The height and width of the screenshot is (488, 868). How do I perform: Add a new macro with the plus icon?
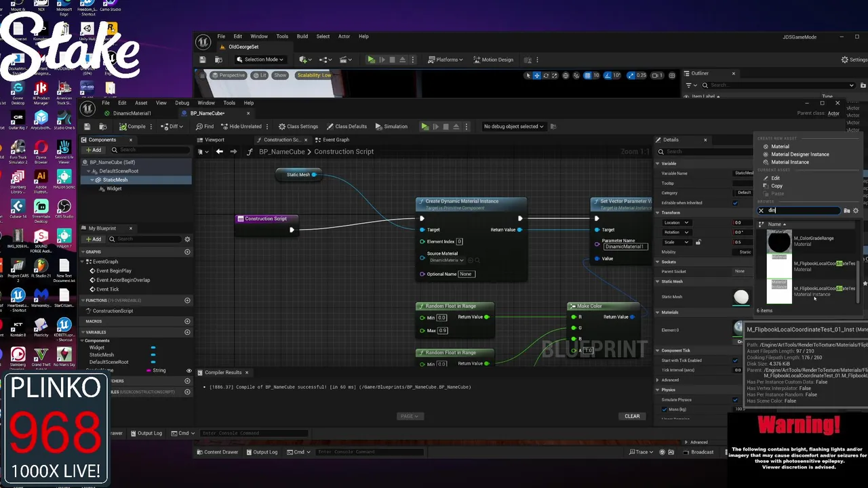187,321
